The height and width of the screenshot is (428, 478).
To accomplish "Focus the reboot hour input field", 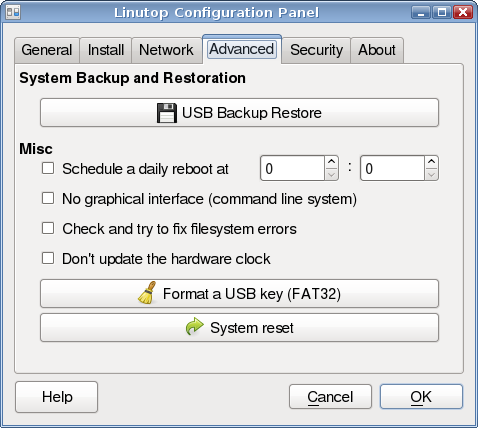I will 292,168.
